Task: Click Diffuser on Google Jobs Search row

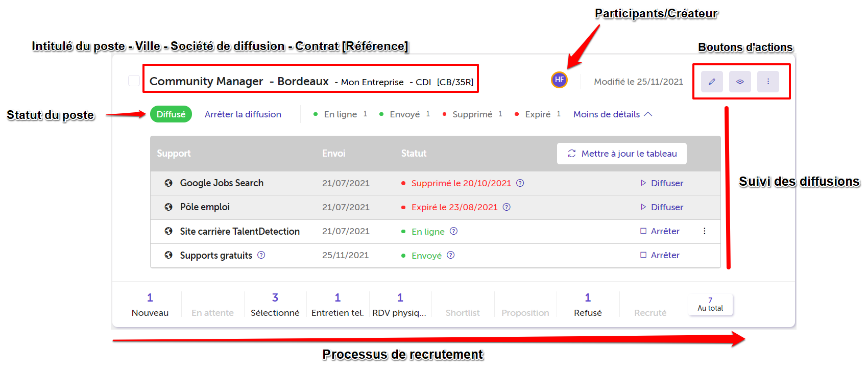Action: (662, 183)
